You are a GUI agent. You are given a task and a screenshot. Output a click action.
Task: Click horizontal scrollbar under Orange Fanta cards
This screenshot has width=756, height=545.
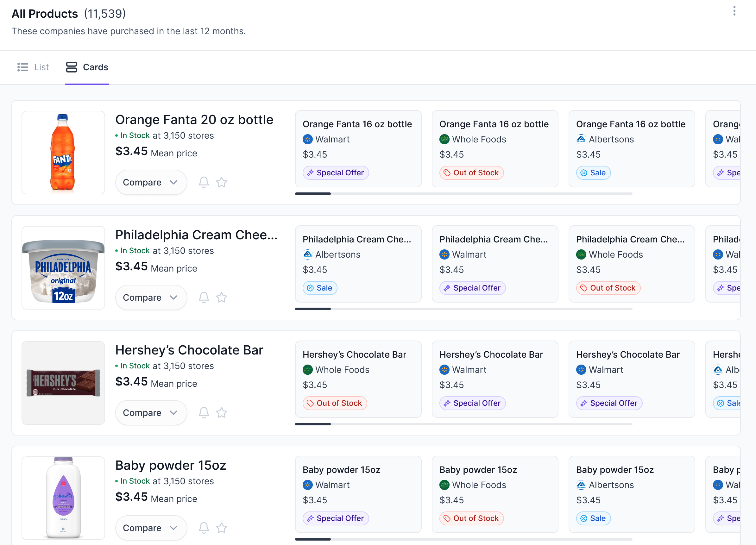pos(464,194)
